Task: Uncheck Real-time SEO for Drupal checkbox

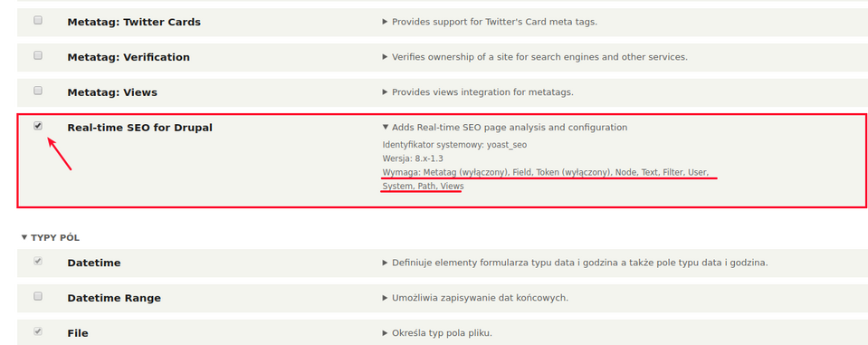Action: click(x=38, y=126)
